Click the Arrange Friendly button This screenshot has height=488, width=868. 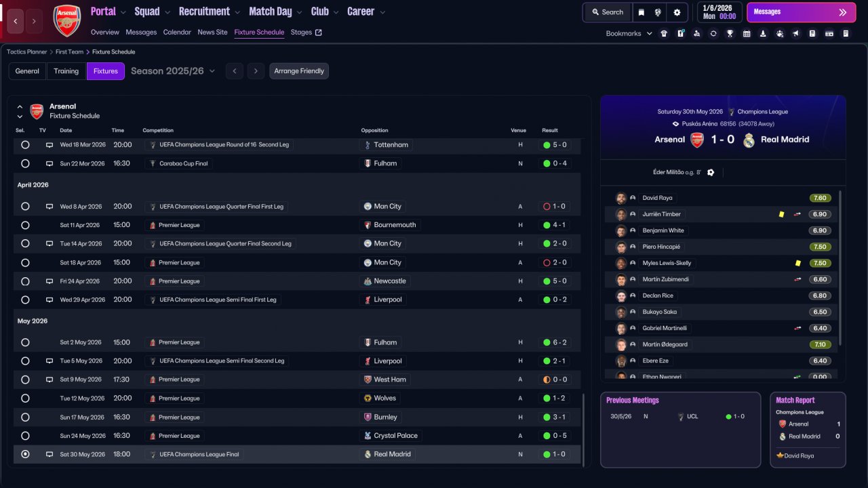pyautogui.click(x=299, y=71)
